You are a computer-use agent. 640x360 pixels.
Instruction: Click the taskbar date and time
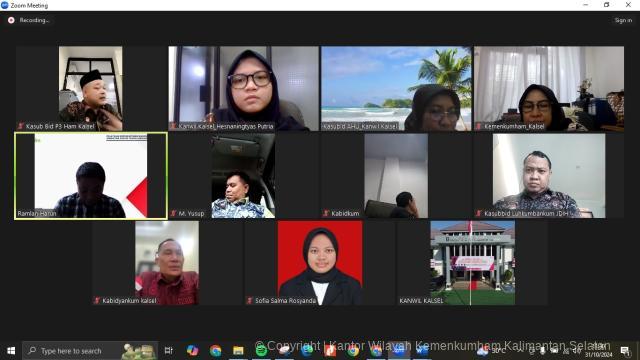(x=599, y=351)
